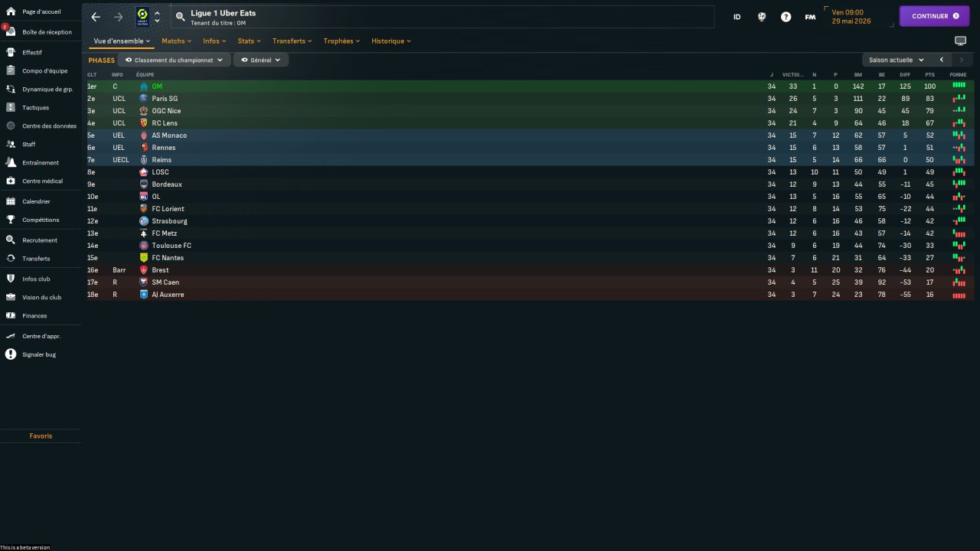Click the CONTINUER button

tap(934, 16)
